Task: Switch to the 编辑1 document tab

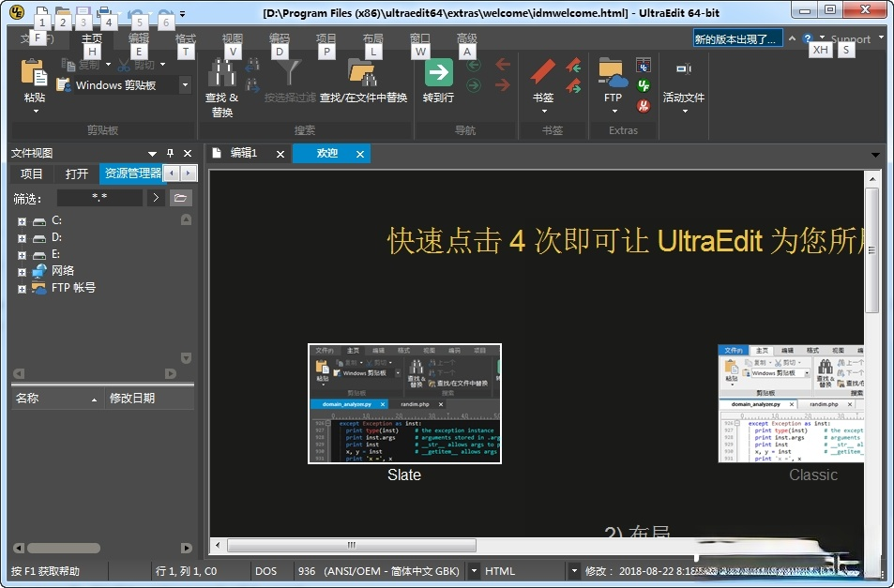Action: click(x=244, y=153)
